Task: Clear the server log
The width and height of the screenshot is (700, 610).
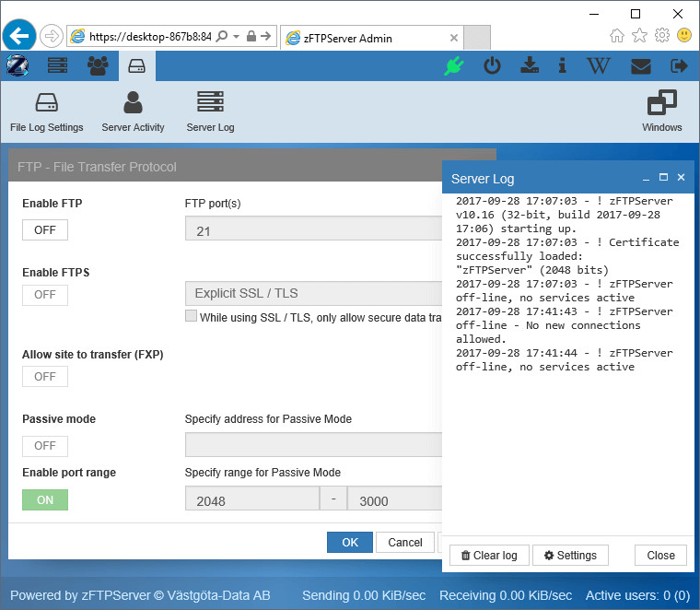Action: click(489, 555)
